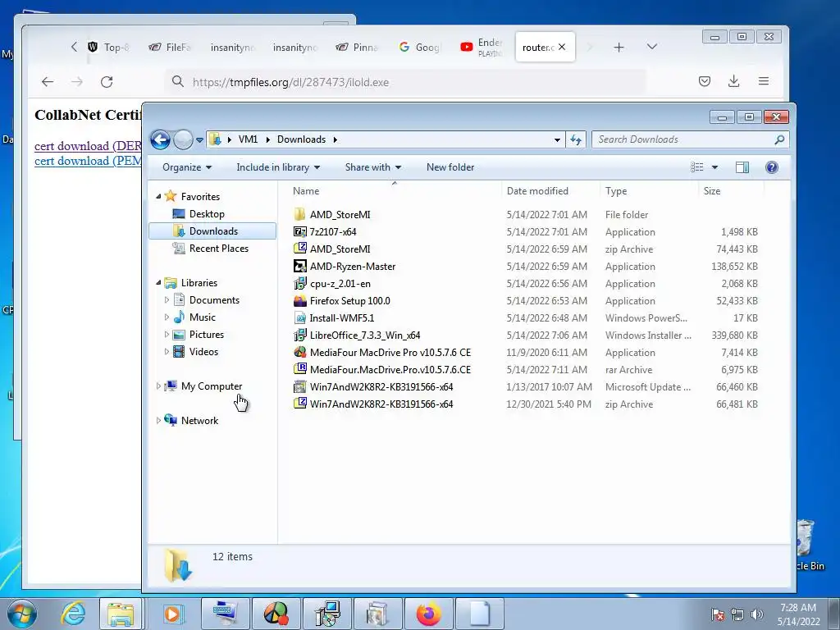
Task: Expand the Documents library node
Action: click(x=167, y=300)
